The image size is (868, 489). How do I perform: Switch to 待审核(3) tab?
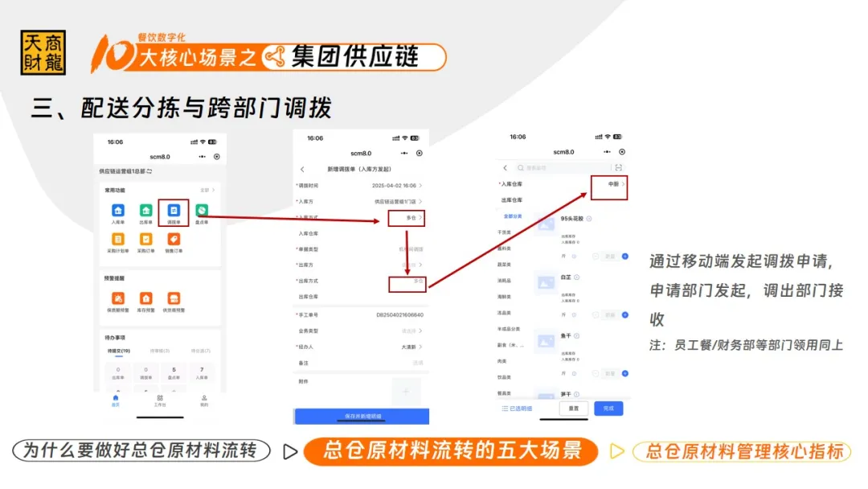pos(159,351)
